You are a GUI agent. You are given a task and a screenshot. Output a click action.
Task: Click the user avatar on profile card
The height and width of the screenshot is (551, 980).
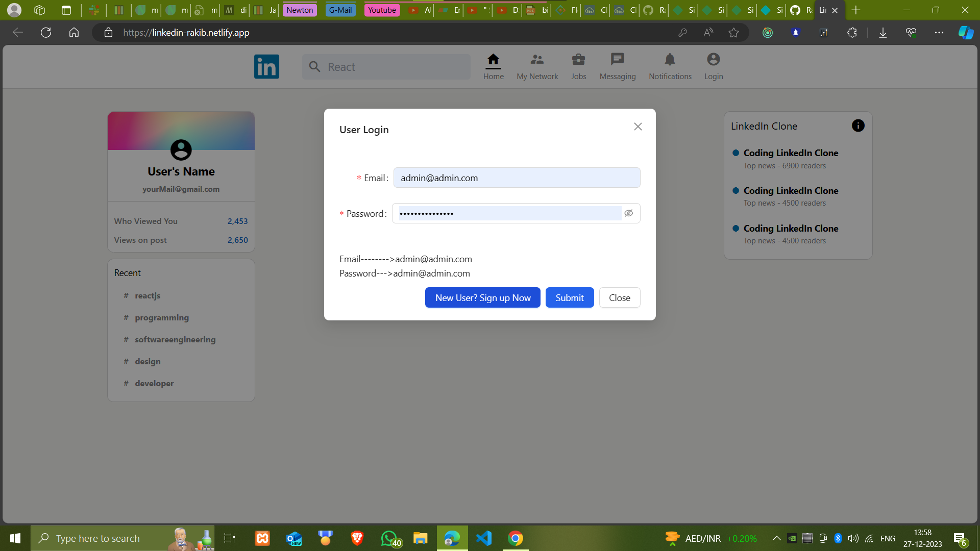(x=181, y=150)
